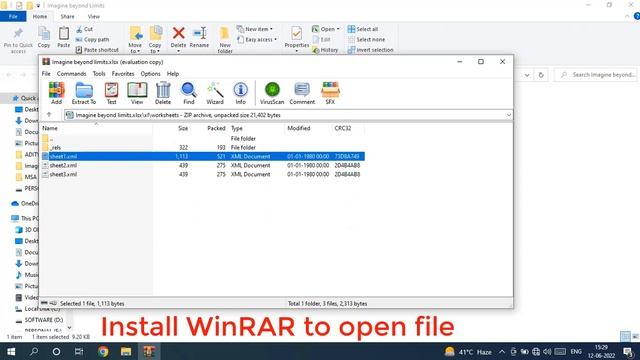Open the View tool in WinRAR
The image size is (640, 360).
tap(137, 93)
